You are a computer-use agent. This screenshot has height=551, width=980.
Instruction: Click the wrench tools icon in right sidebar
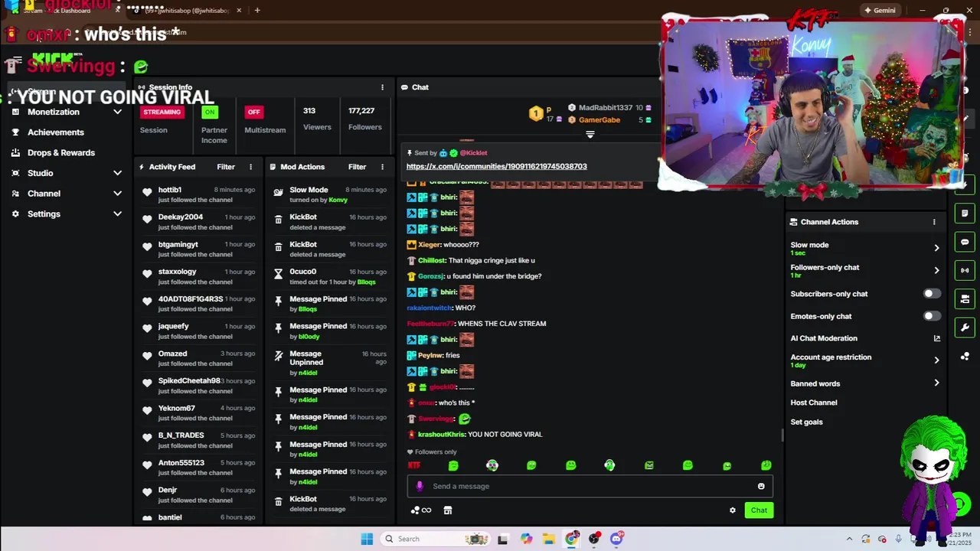tap(965, 328)
